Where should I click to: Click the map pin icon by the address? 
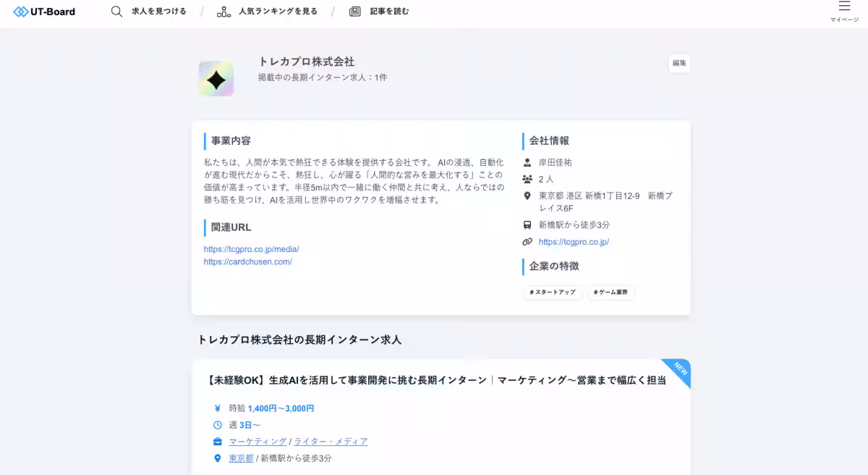[527, 196]
